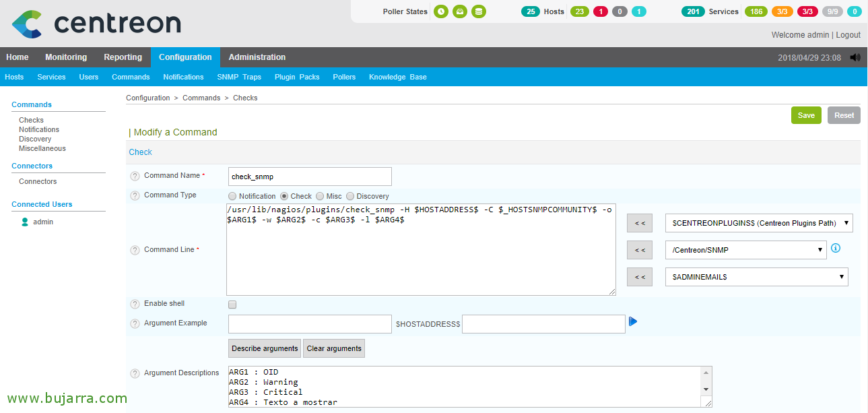
Task: Go to the Hosts submenu
Action: coord(14,77)
